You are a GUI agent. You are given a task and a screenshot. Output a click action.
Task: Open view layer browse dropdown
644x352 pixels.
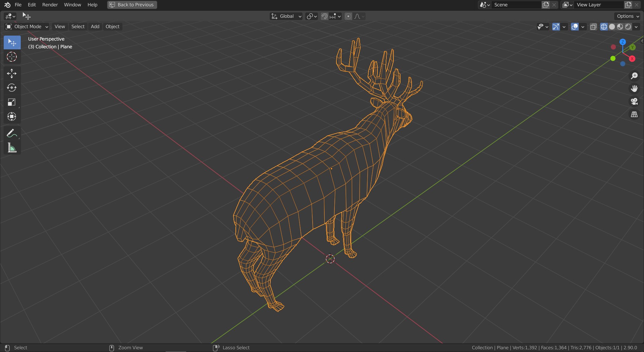tap(568, 5)
